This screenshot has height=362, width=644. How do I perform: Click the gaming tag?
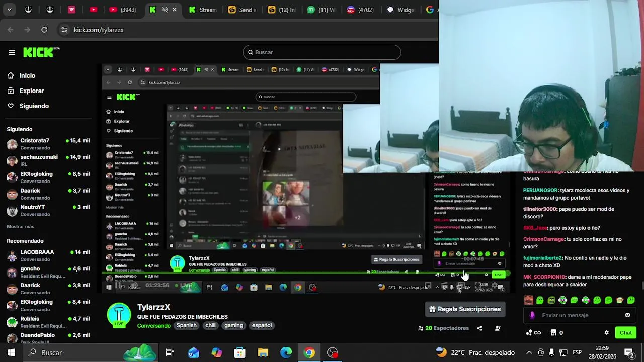click(x=233, y=325)
